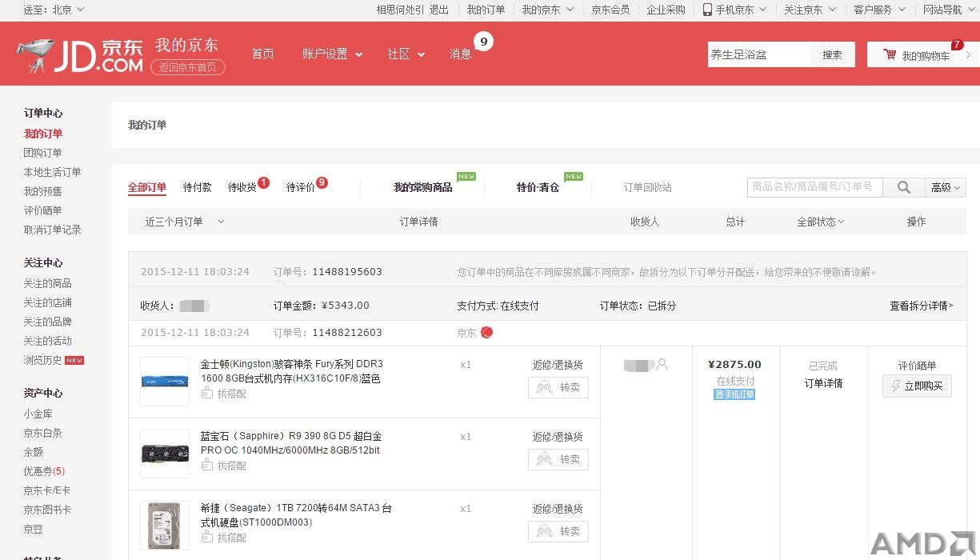Screen dimensions: 980x560
Task: Click 订单详情 link under 已完成
Action: tap(823, 383)
